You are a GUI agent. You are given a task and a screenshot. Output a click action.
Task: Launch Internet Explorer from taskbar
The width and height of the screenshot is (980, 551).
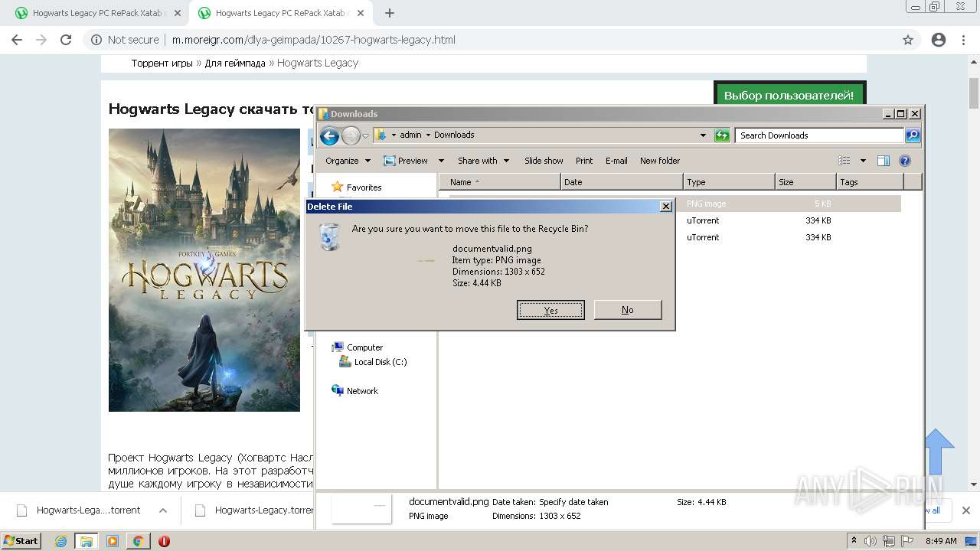(x=60, y=541)
